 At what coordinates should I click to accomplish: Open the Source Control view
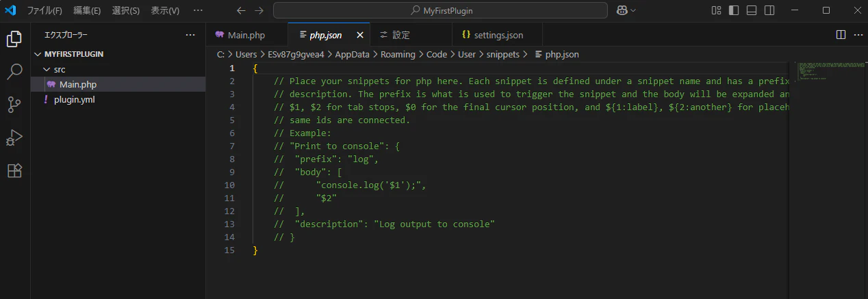coord(14,105)
